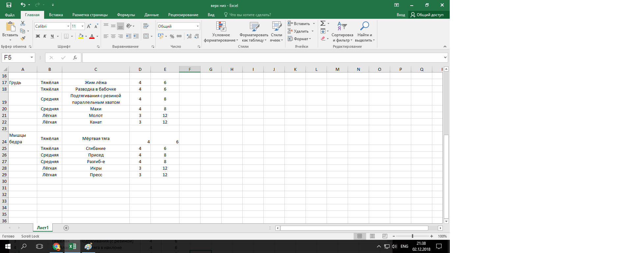The image size is (644, 253).
Task: Click the Clear eraser icon
Action: tap(323, 39)
